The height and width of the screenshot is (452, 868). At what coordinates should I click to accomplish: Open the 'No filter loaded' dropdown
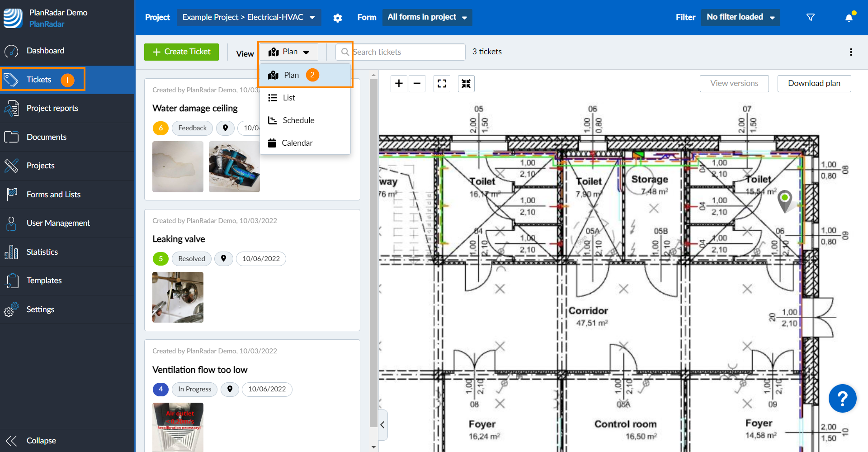(x=740, y=17)
